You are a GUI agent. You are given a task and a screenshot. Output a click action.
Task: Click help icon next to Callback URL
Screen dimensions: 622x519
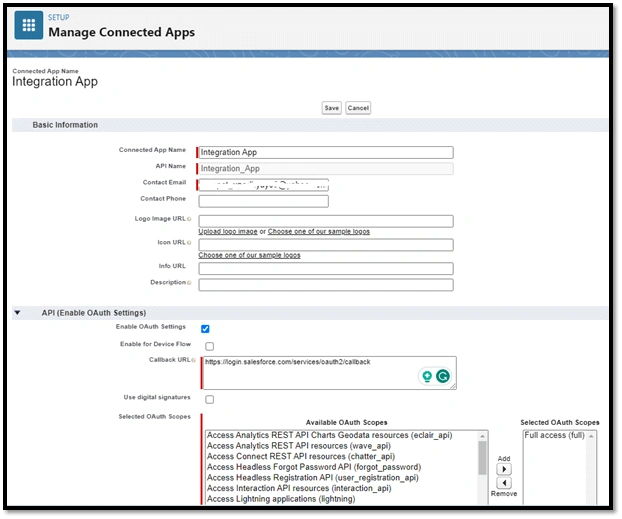[x=194, y=360]
